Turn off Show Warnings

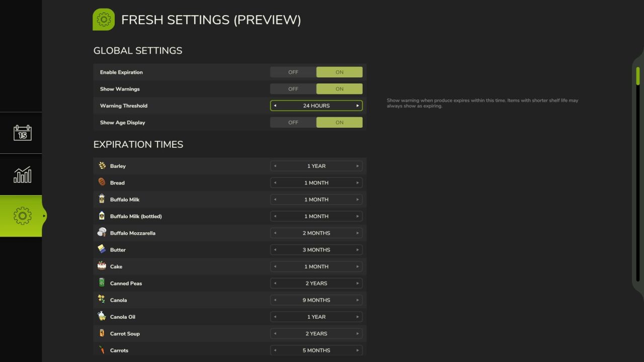293,89
